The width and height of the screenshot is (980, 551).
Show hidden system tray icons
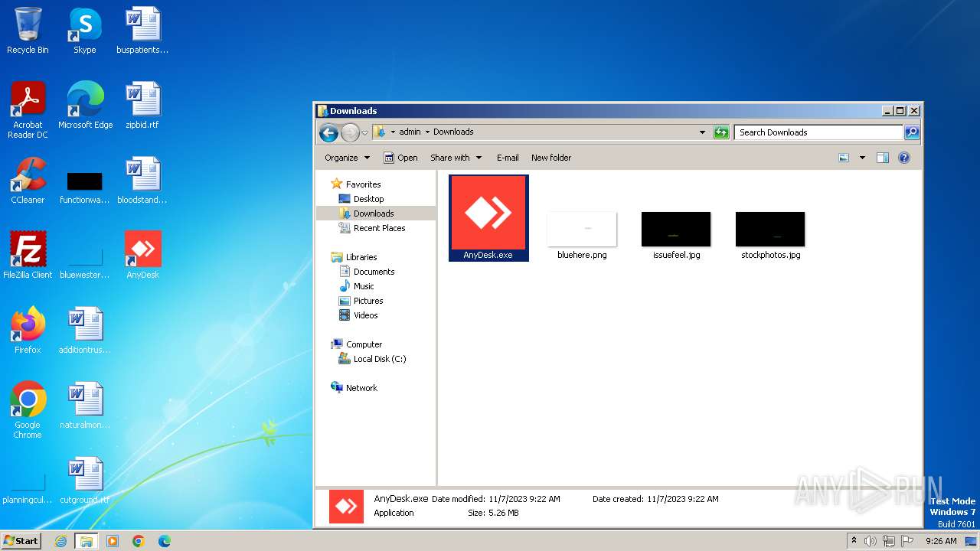tap(854, 540)
